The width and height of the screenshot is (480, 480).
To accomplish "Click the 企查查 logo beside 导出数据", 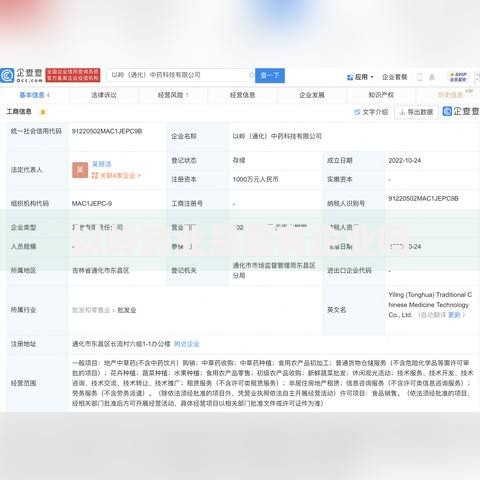I will [461, 111].
